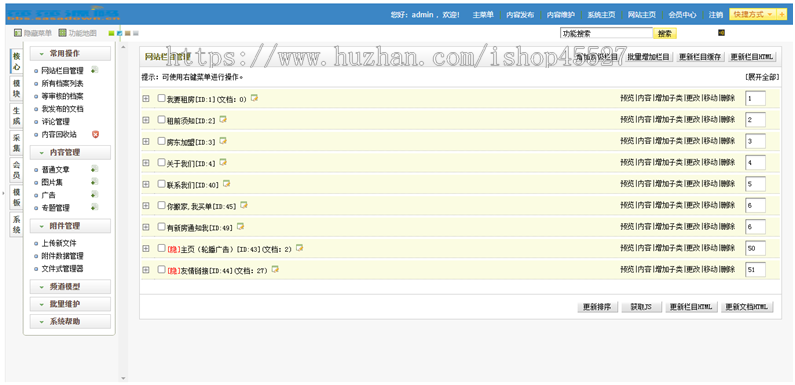Switch to the 模块 side tab

(17, 89)
